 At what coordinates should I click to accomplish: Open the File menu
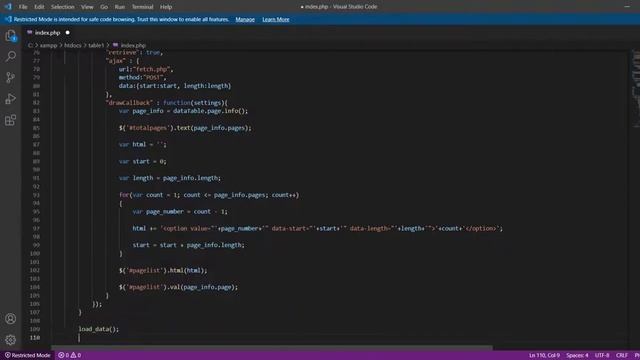[x=23, y=7]
